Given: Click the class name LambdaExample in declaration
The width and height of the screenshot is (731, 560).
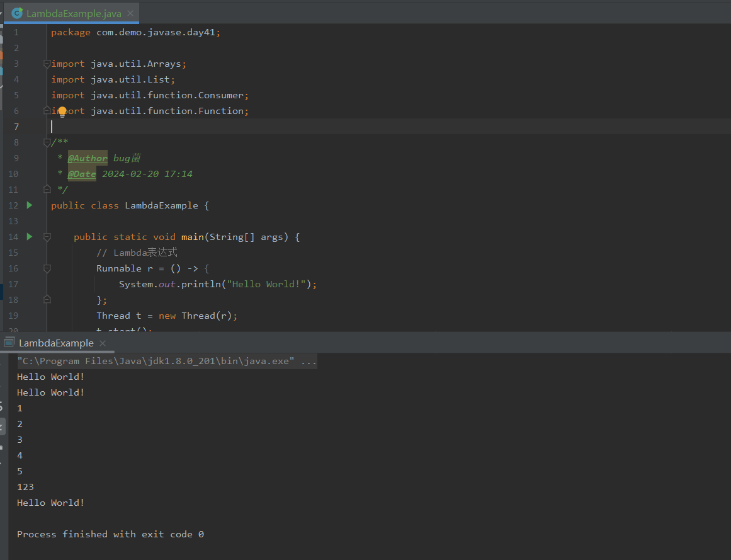Looking at the screenshot, I should (161, 205).
